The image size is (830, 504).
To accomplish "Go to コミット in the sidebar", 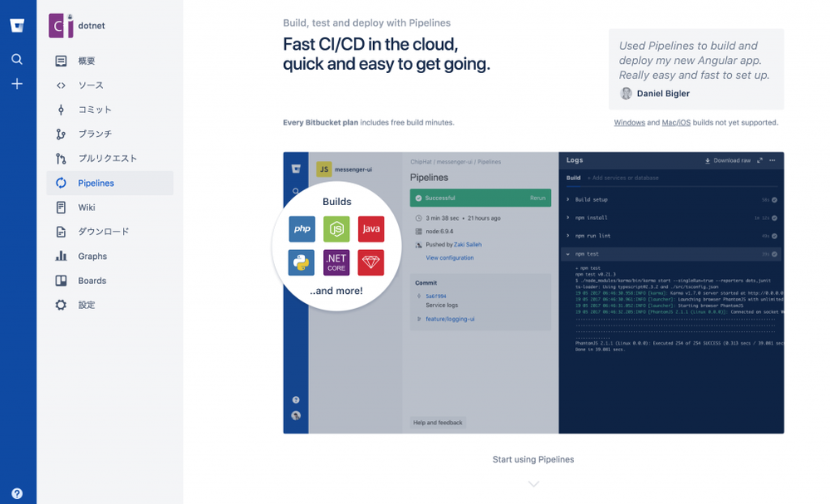I will [110, 110].
